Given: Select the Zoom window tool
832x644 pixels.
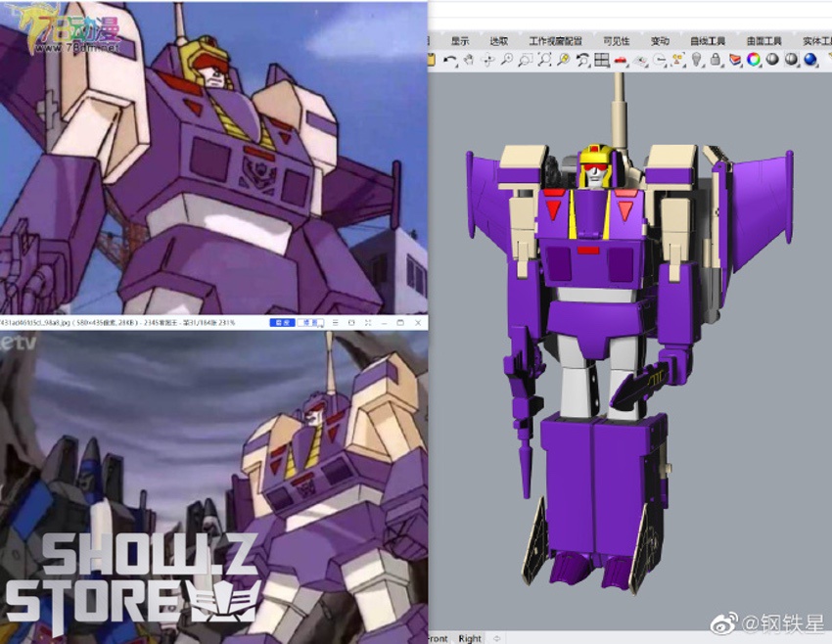Looking at the screenshot, I should coord(526,60).
